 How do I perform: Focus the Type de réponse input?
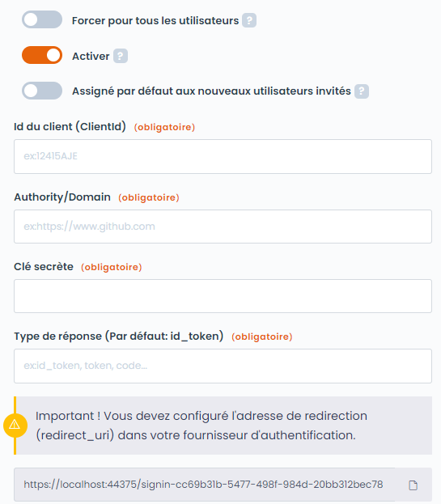(x=223, y=366)
